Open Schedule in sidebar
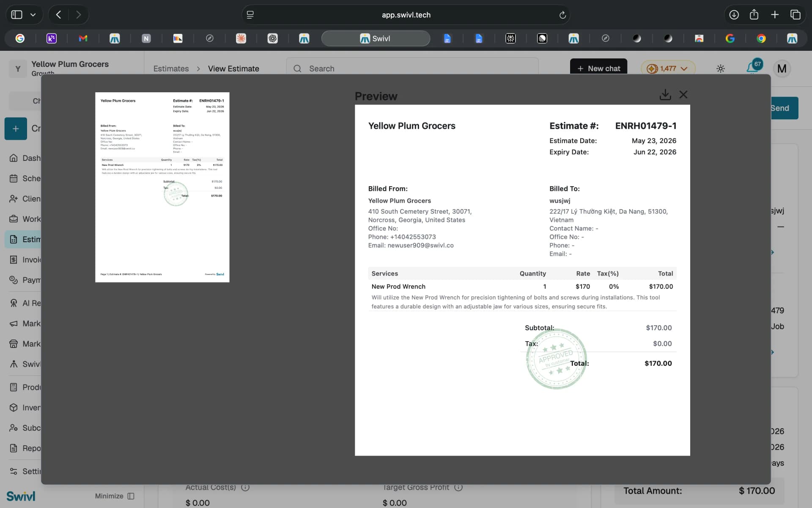812x508 pixels. click(25, 178)
